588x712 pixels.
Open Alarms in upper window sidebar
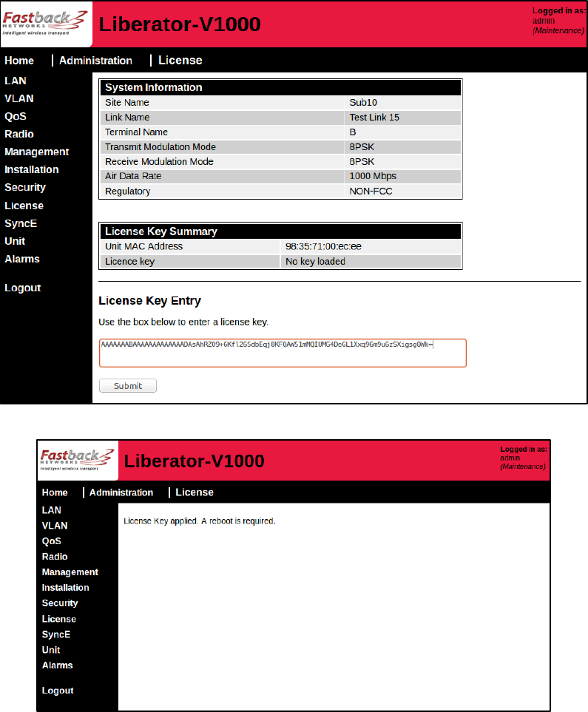[x=22, y=259]
